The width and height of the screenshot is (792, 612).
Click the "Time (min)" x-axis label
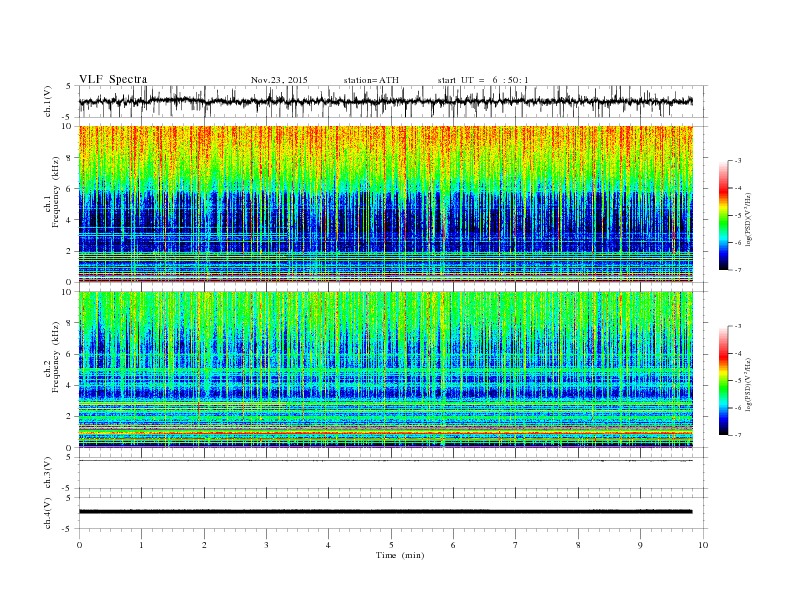point(400,555)
